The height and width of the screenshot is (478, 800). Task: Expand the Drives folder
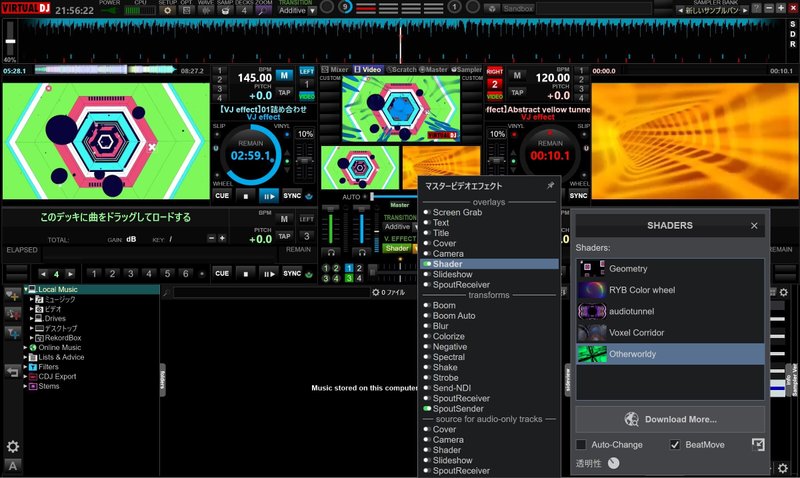point(31,318)
